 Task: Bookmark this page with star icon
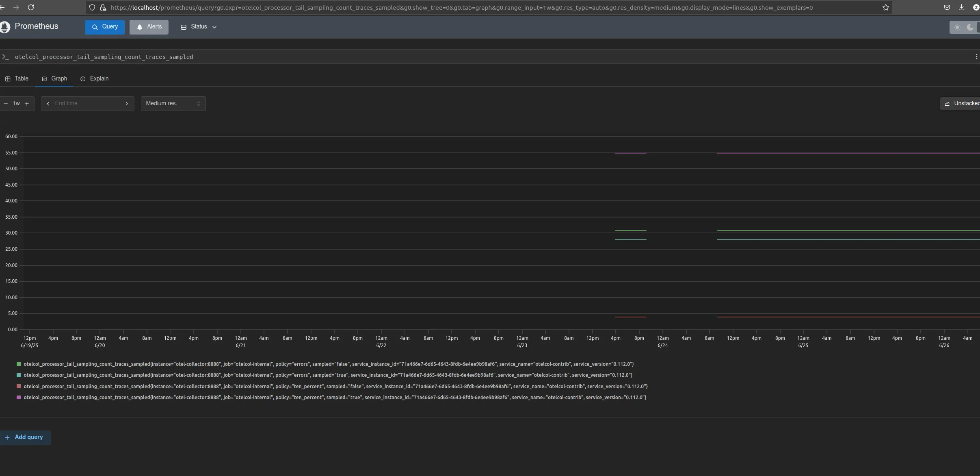(x=885, y=7)
